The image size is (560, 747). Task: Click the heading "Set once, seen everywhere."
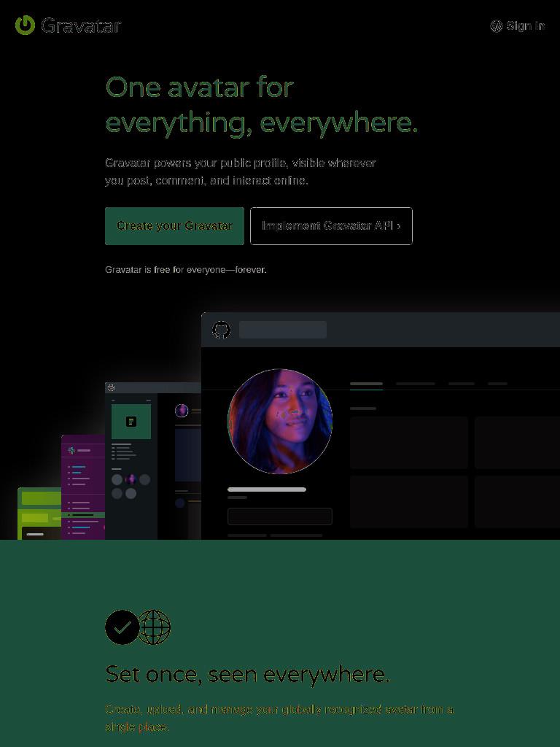pos(247,674)
